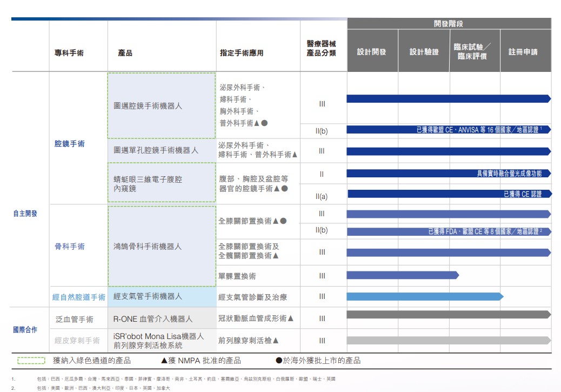561x392 pixels.
Task: Click class III for 圖邁單孔腔鏡手術機器人 row
Action: point(322,151)
